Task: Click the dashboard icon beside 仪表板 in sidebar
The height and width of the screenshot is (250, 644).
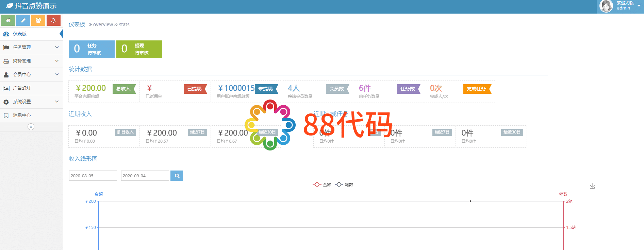Action: (6, 34)
